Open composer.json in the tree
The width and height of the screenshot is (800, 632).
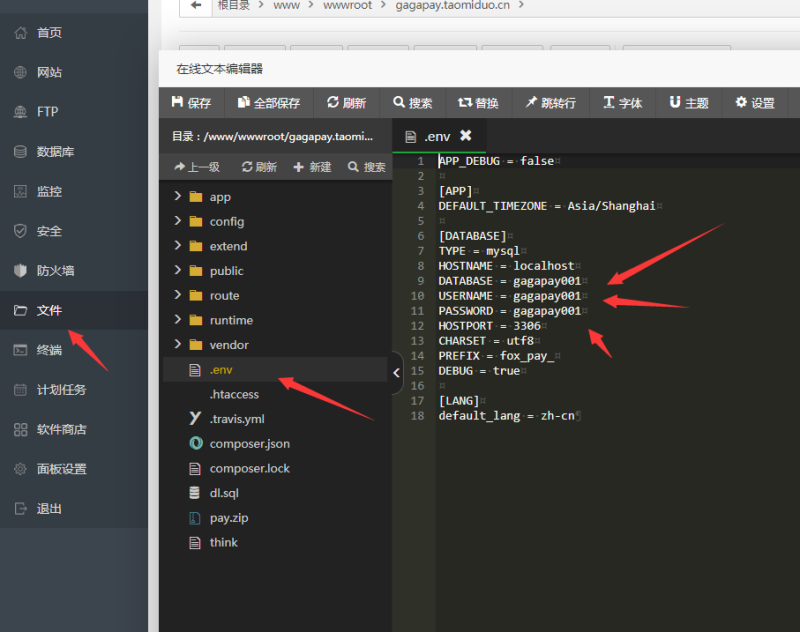pyautogui.click(x=249, y=444)
